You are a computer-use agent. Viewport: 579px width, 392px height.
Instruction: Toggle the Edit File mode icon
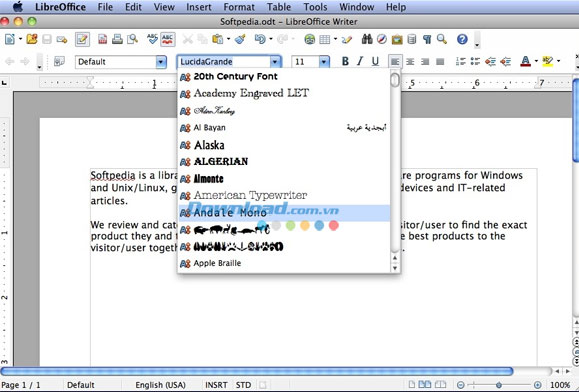click(x=82, y=39)
